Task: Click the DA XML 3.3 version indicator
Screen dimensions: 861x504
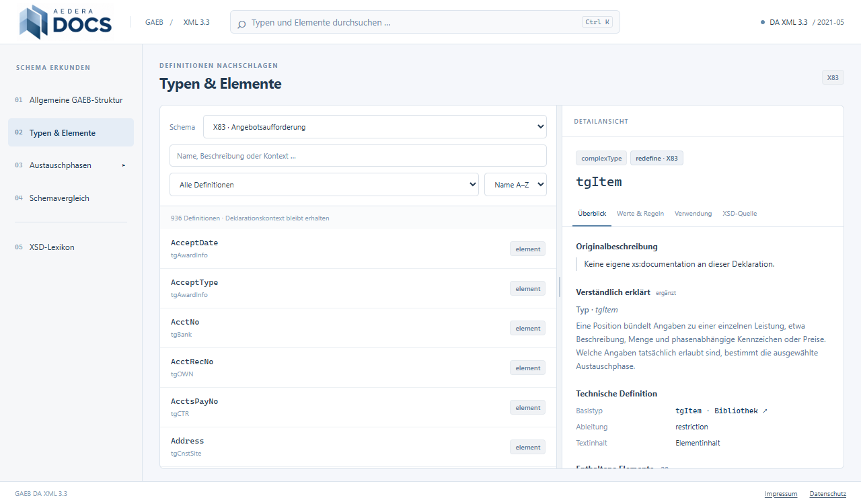Action: click(x=802, y=22)
